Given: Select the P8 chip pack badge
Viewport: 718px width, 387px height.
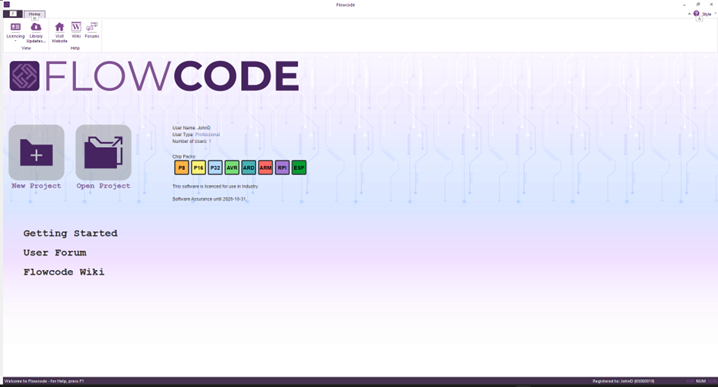Looking at the screenshot, I should 181,168.
